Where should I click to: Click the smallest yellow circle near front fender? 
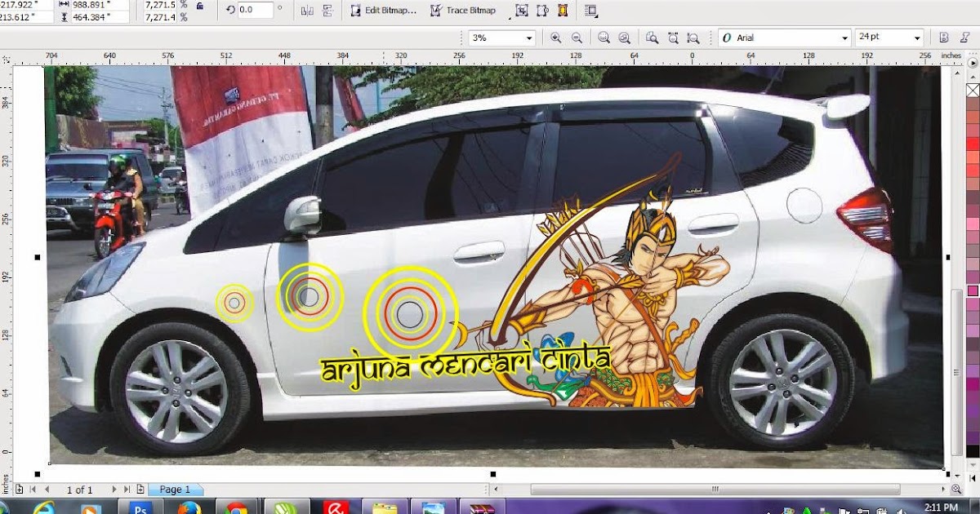click(234, 304)
